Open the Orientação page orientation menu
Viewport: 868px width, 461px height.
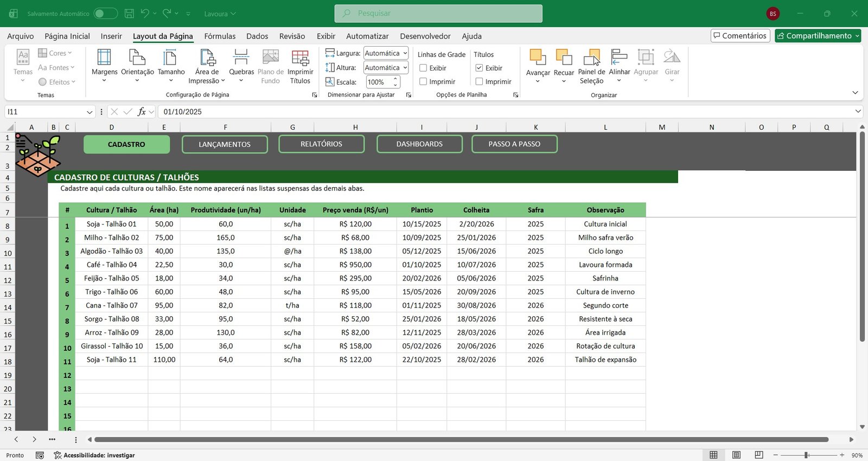tap(137, 66)
